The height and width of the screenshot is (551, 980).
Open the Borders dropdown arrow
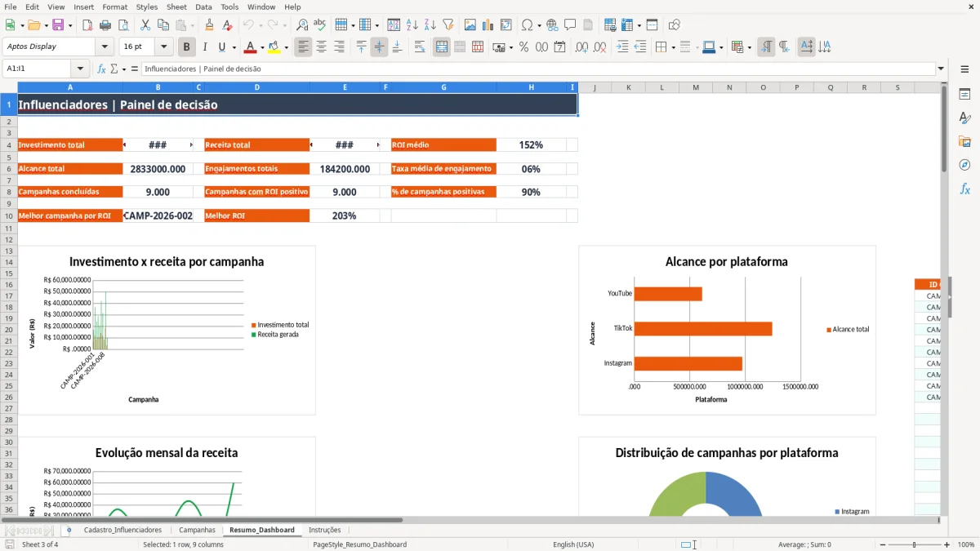(x=672, y=47)
